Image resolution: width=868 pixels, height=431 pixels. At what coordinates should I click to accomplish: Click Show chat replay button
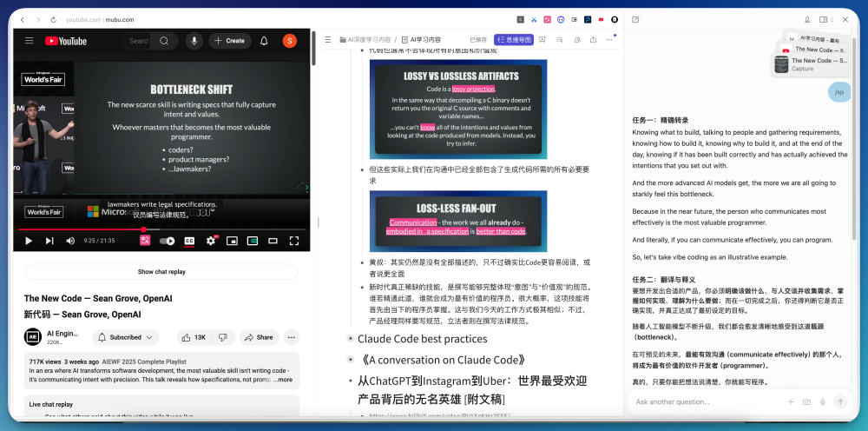click(161, 271)
